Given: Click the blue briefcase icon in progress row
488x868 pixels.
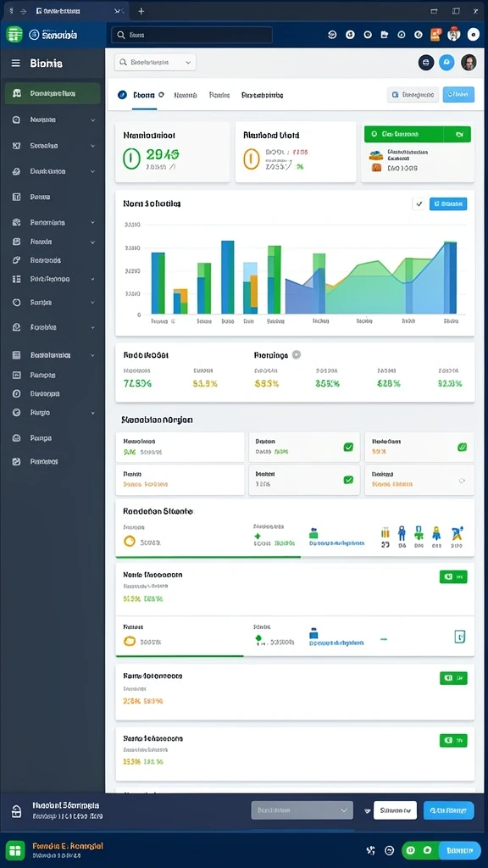Looking at the screenshot, I should [313, 633].
